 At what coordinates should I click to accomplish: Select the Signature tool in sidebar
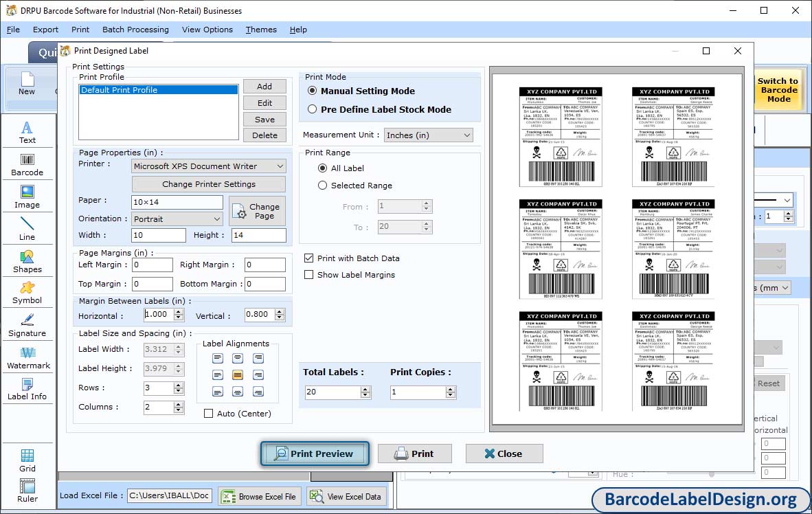click(27, 326)
